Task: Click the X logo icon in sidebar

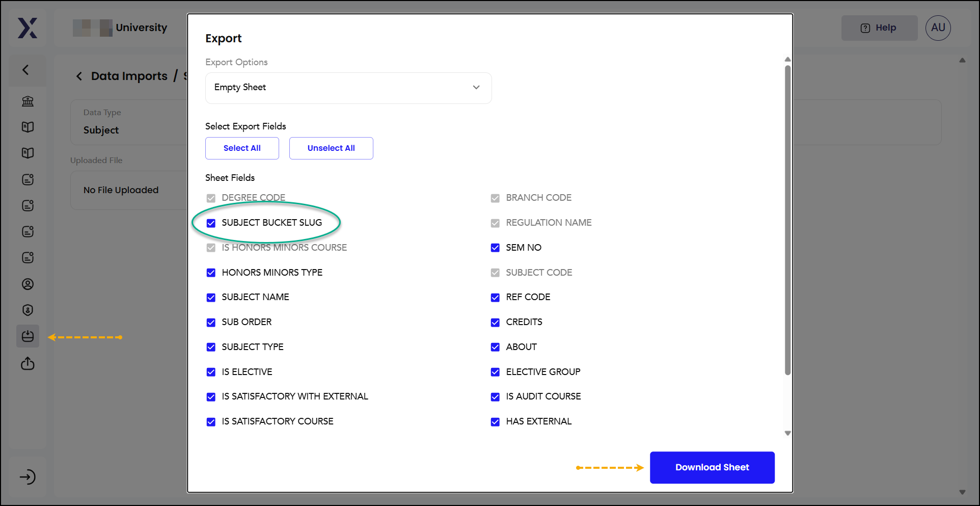Action: click(x=28, y=28)
